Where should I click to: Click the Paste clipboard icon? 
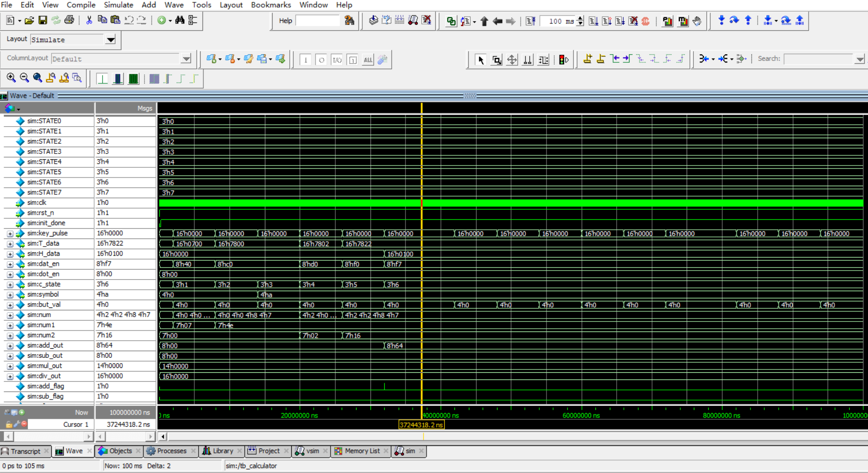coord(115,21)
